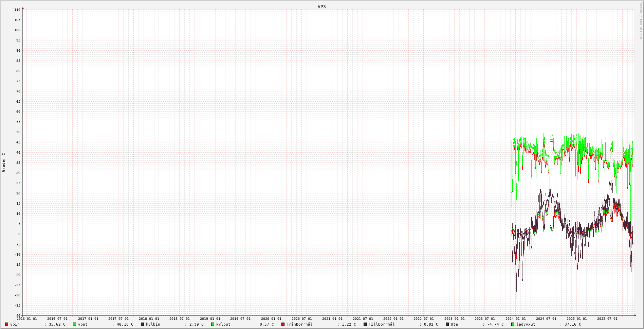Click the Grader C y-axis label
Viewport: 644px width, 329px height.
[3, 162]
